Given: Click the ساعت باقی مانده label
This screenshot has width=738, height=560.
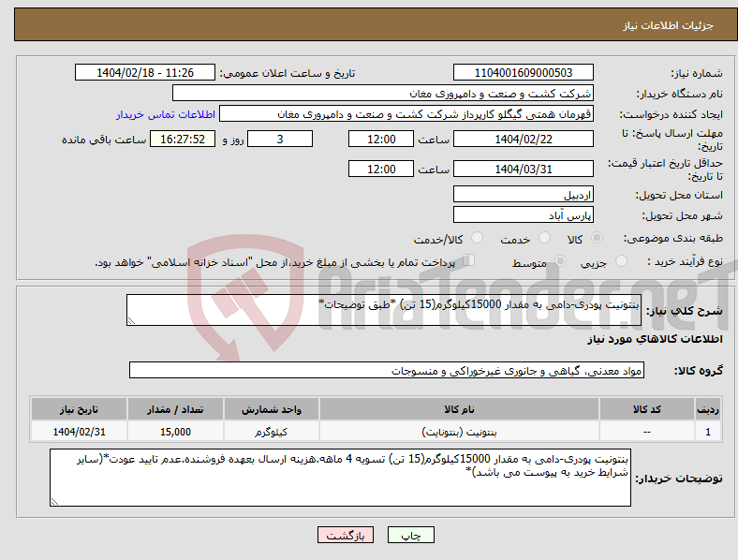Looking at the screenshot, I should coord(104,140).
